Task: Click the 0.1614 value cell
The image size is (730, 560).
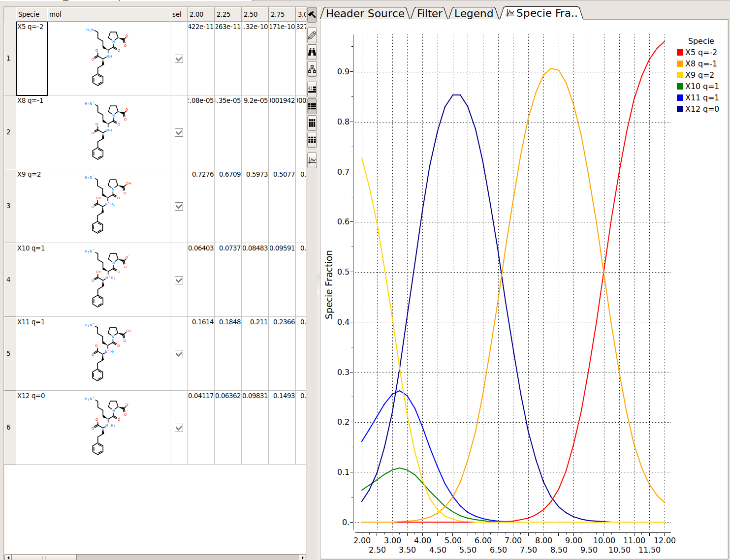Action: coord(201,354)
